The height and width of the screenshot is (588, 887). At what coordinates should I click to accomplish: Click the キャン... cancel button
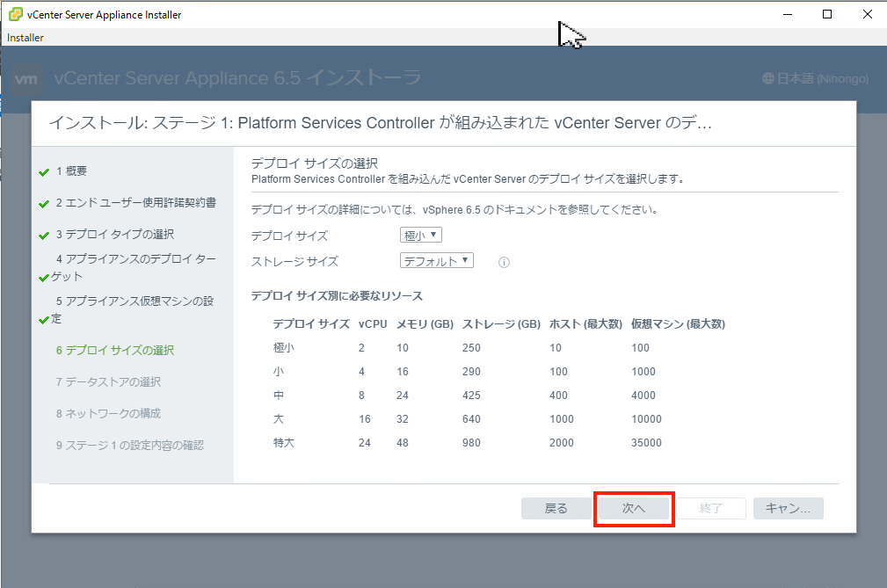[788, 508]
